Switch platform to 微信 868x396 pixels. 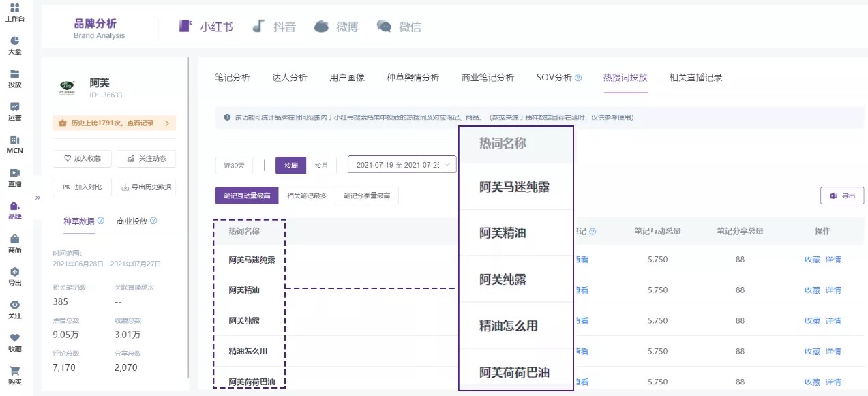[x=399, y=27]
